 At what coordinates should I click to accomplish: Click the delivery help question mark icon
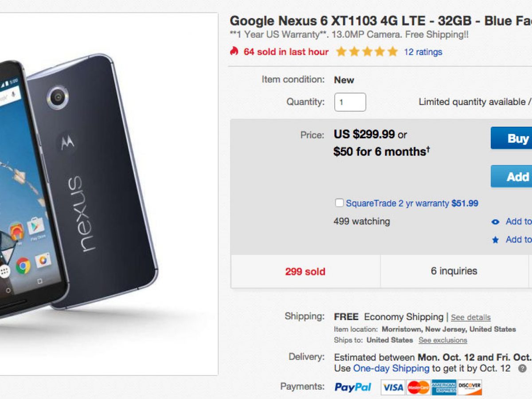[x=523, y=368]
